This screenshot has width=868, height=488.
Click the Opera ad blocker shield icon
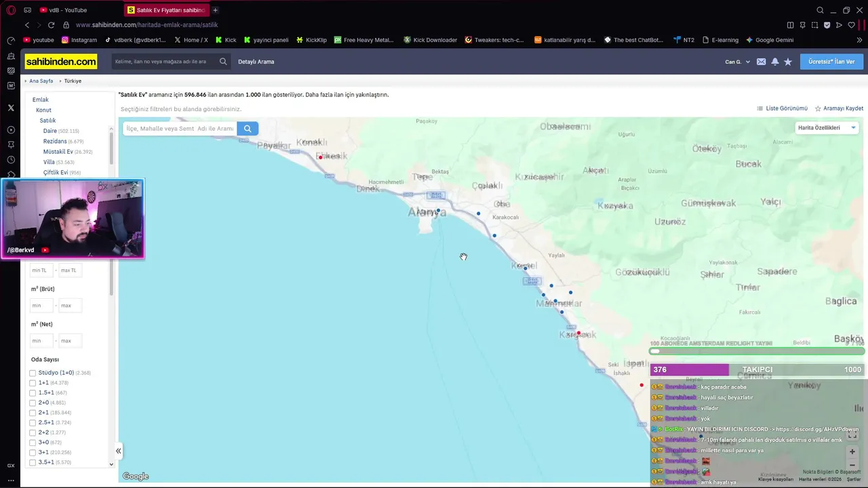point(827,25)
